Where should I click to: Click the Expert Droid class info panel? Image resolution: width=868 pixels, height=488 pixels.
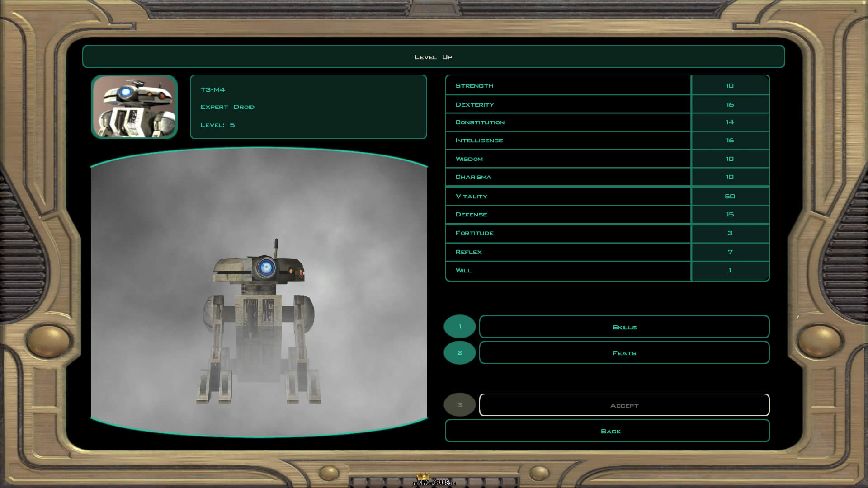pyautogui.click(x=308, y=107)
